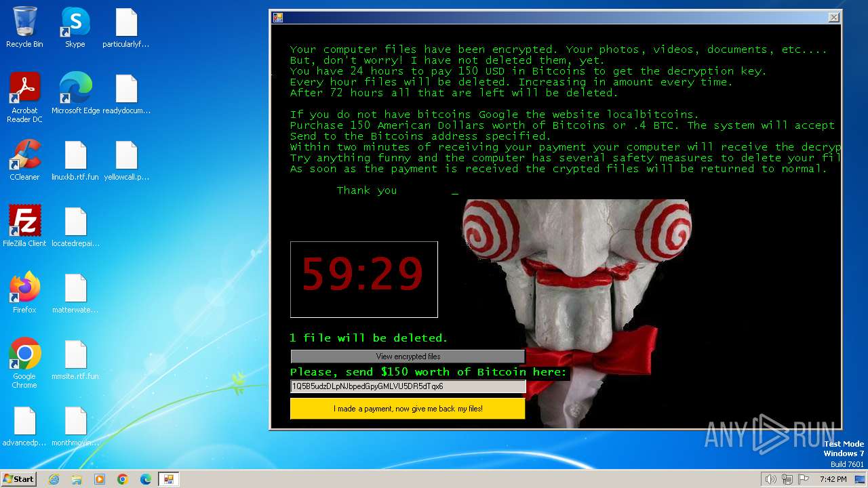Select the particularlyf... file icon
This screenshot has width=868, height=488.
point(126,28)
